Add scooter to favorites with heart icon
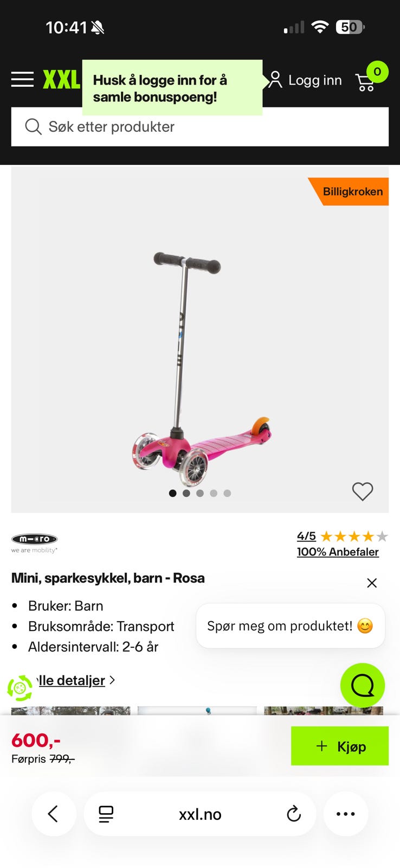 pyautogui.click(x=363, y=492)
